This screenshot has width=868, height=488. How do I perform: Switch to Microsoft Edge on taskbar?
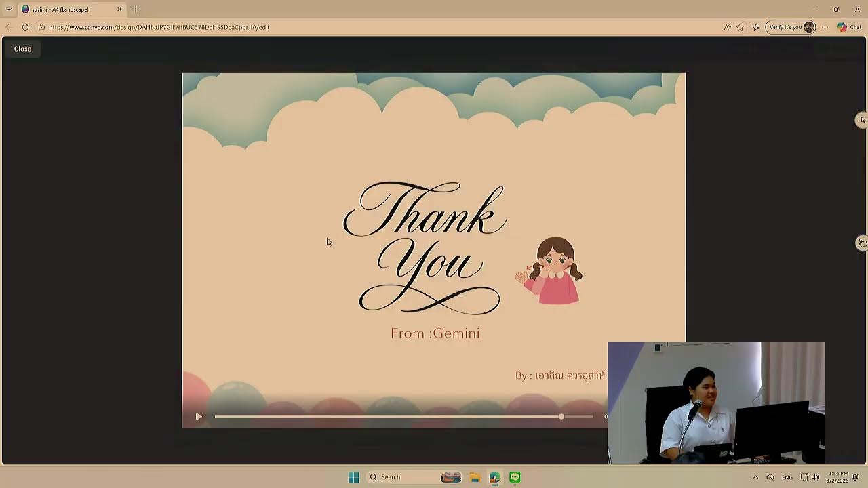click(495, 477)
